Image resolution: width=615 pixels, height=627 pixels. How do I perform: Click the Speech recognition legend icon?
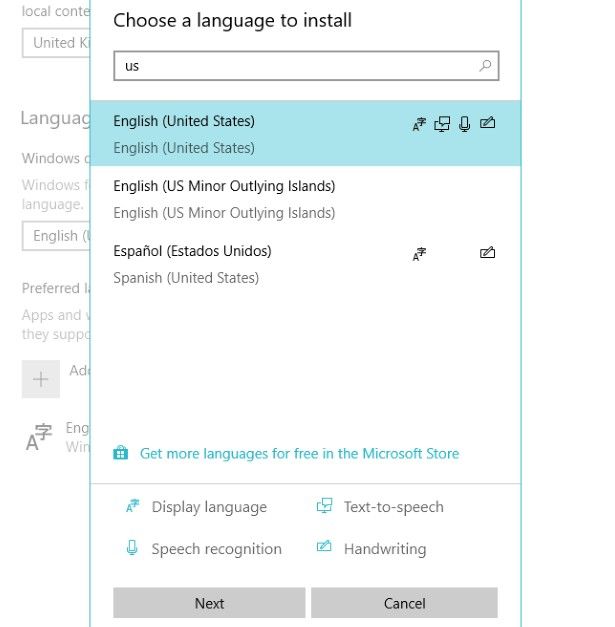click(x=132, y=548)
